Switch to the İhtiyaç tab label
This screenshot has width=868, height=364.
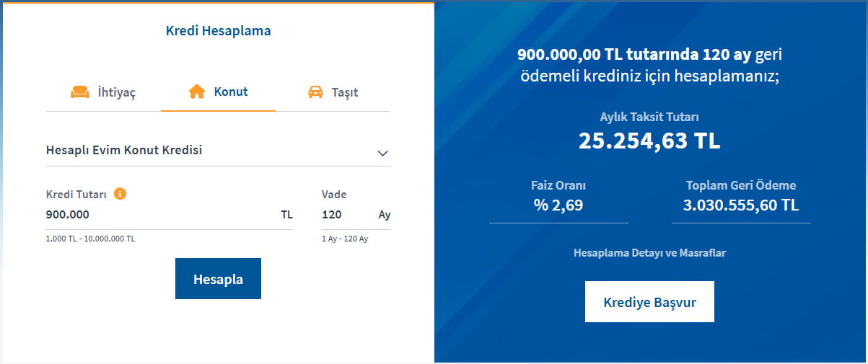coord(117,93)
